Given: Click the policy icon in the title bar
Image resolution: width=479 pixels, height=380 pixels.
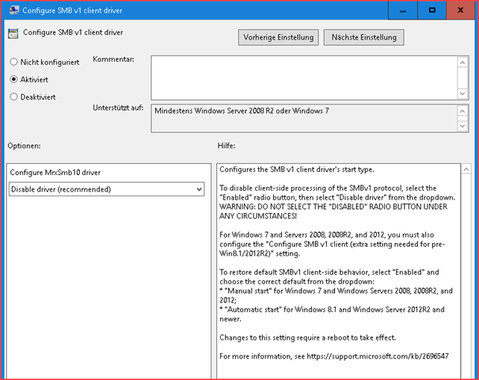Looking at the screenshot, I should coord(14,10).
